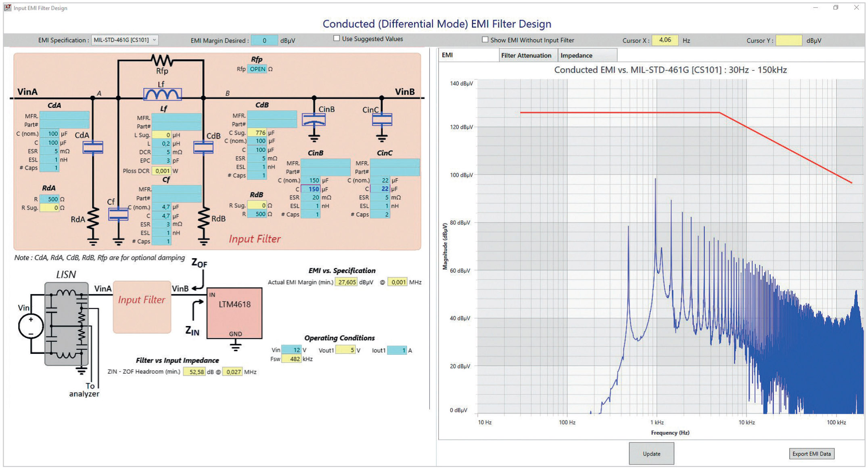868x469 pixels.
Task: Click the EMI Margin Desired field
Action: coord(264,40)
